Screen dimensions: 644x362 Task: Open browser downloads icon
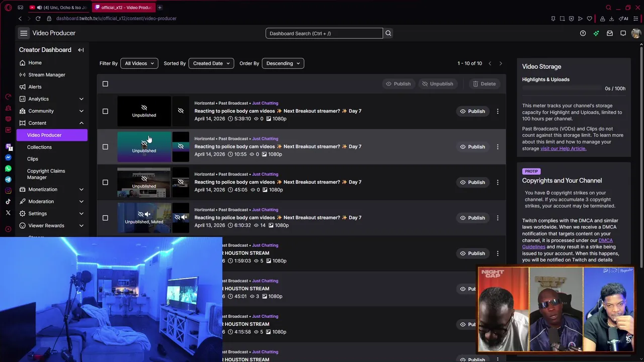click(x=611, y=19)
